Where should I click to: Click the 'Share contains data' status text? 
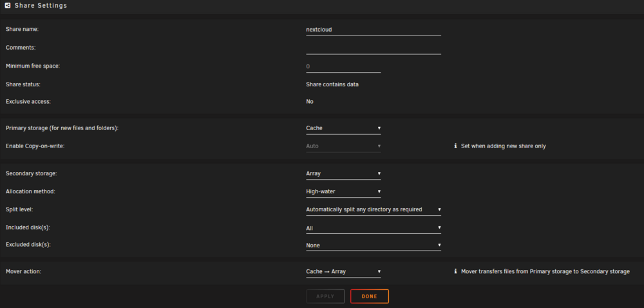332,84
